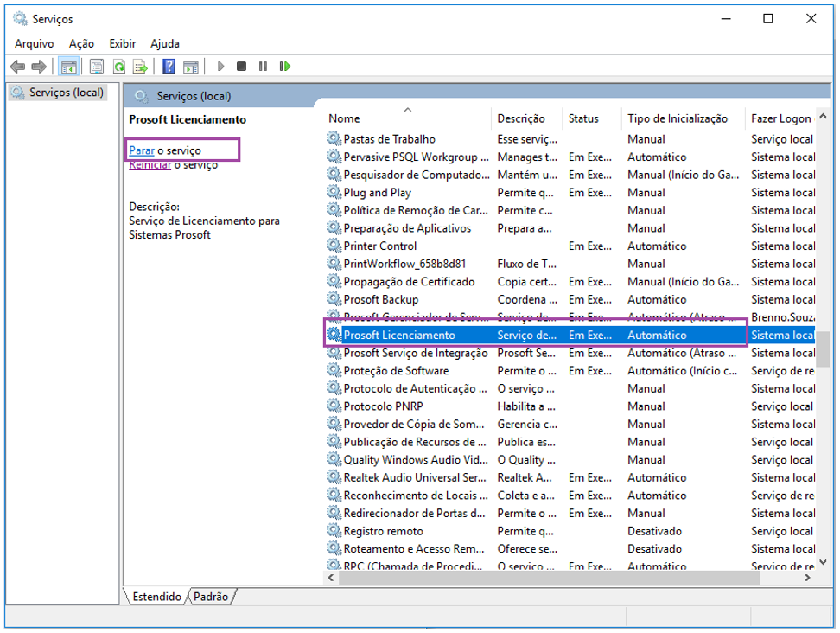Screen dimensions: 840x633
Task: Sort by the Status column header
Action: 591,118
